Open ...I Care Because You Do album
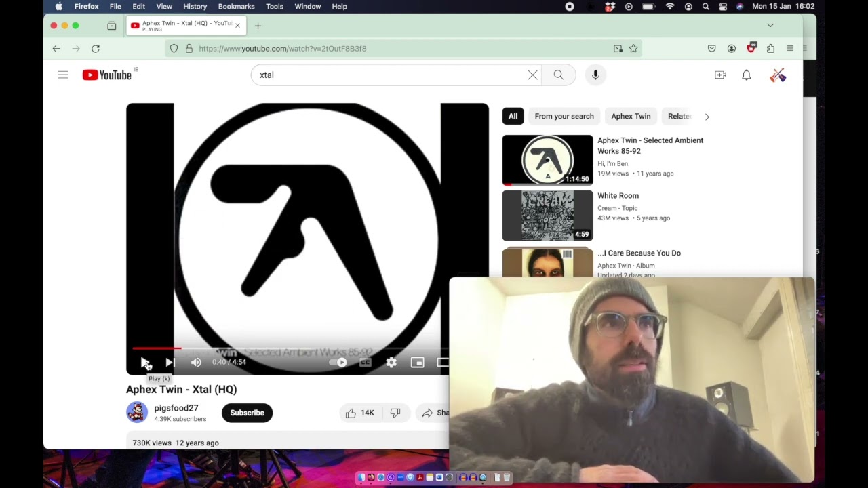The height and width of the screenshot is (488, 868). [639, 253]
